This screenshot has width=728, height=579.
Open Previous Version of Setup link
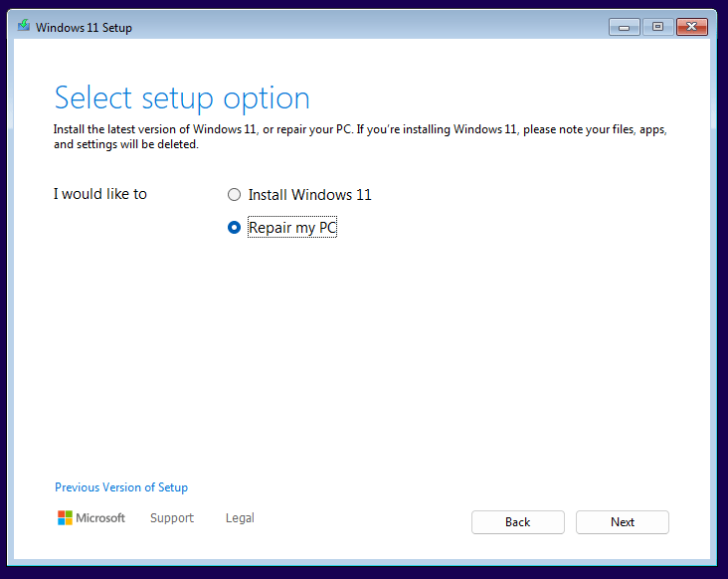[x=121, y=487]
